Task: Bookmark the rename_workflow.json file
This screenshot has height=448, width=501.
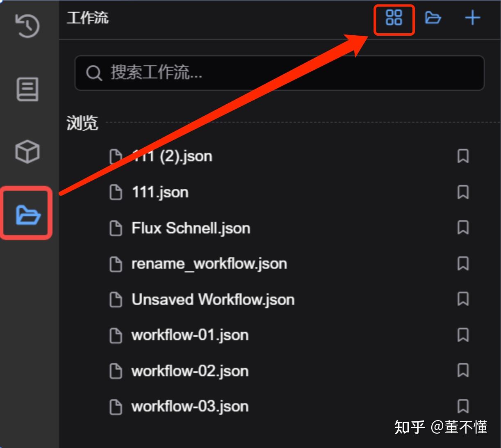Action: [463, 263]
